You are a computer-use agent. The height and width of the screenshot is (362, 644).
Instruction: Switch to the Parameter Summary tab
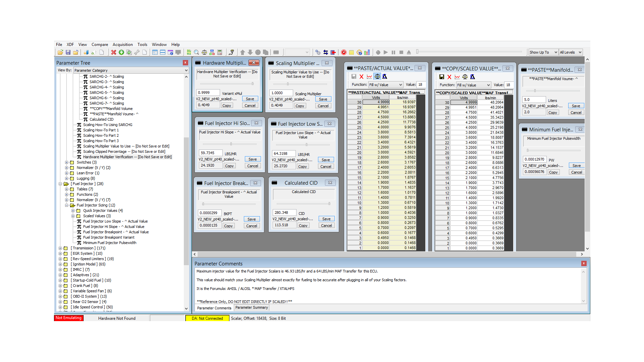click(252, 308)
